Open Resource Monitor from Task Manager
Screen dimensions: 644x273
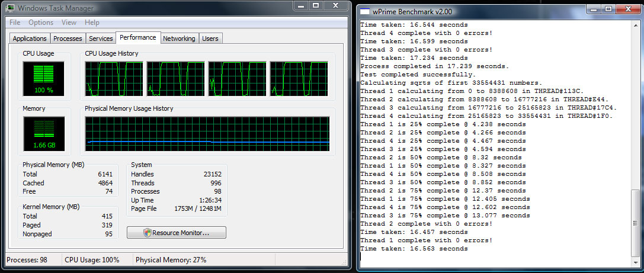click(176, 233)
